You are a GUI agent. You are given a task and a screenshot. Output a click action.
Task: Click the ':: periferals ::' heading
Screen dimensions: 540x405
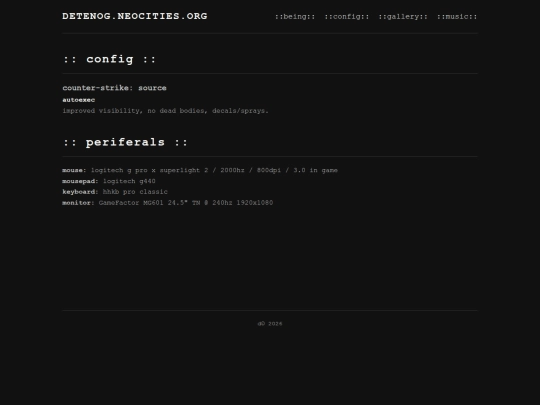point(125,142)
